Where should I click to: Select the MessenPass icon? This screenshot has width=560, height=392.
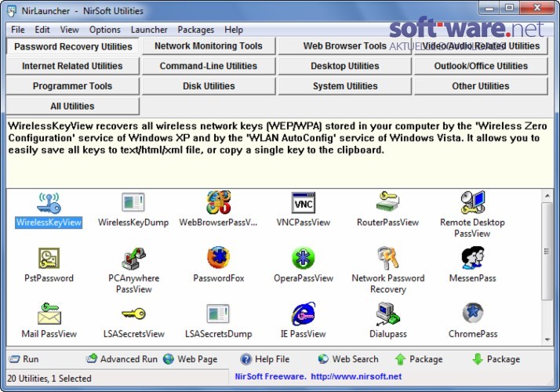(472, 258)
